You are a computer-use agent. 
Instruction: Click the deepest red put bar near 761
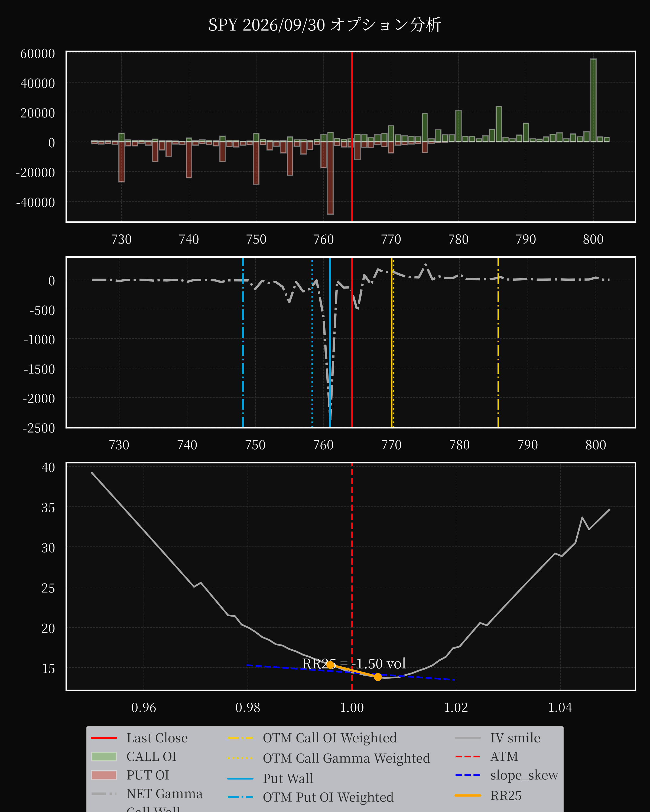pyautogui.click(x=330, y=178)
